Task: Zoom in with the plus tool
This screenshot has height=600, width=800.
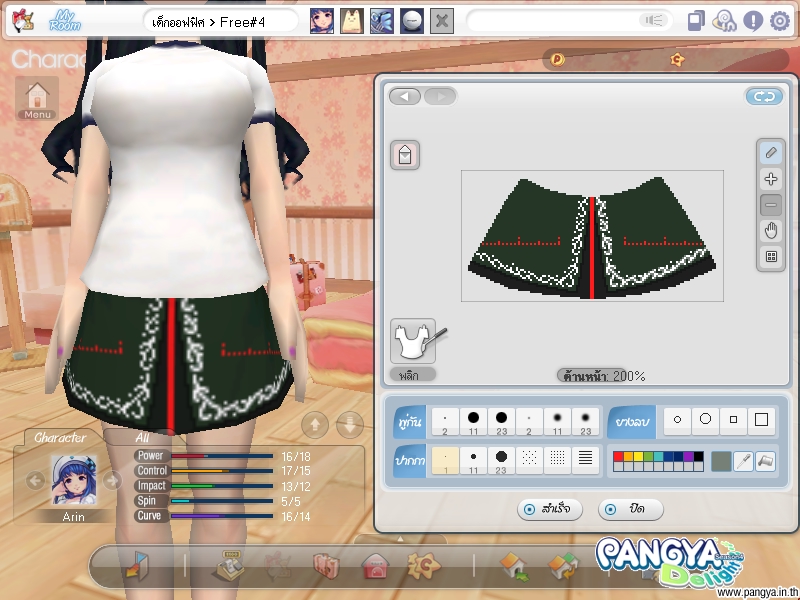Action: (x=771, y=179)
